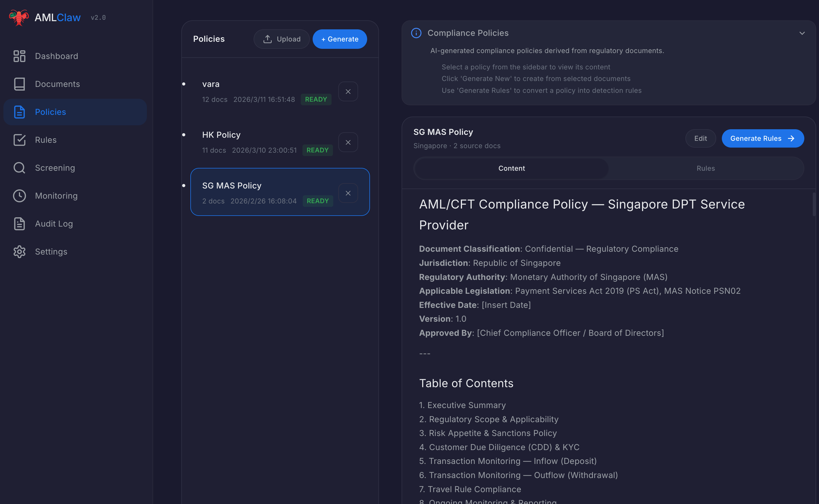
Task: Open the Dashboard section
Action: 56,56
